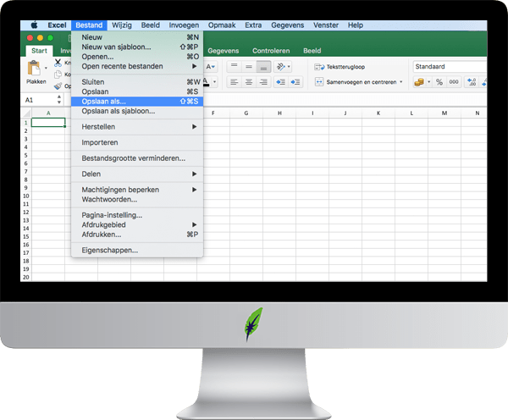Choose Afdrukken… menu entry

pos(137,235)
